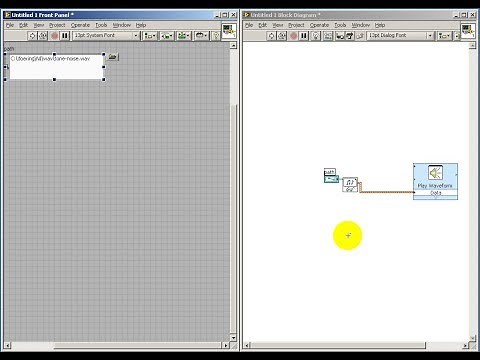
Task: Open Operate menu in the Block Diagram
Action: tap(319, 25)
